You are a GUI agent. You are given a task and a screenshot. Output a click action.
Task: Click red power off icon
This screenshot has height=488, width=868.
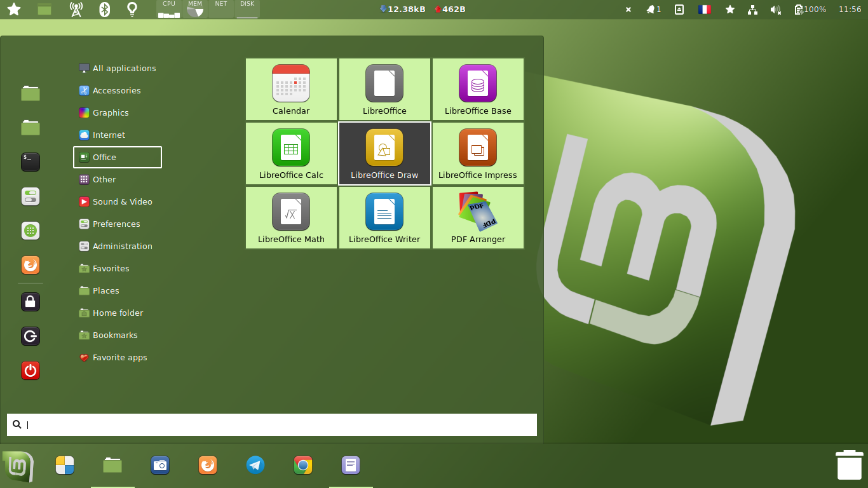[x=31, y=370]
